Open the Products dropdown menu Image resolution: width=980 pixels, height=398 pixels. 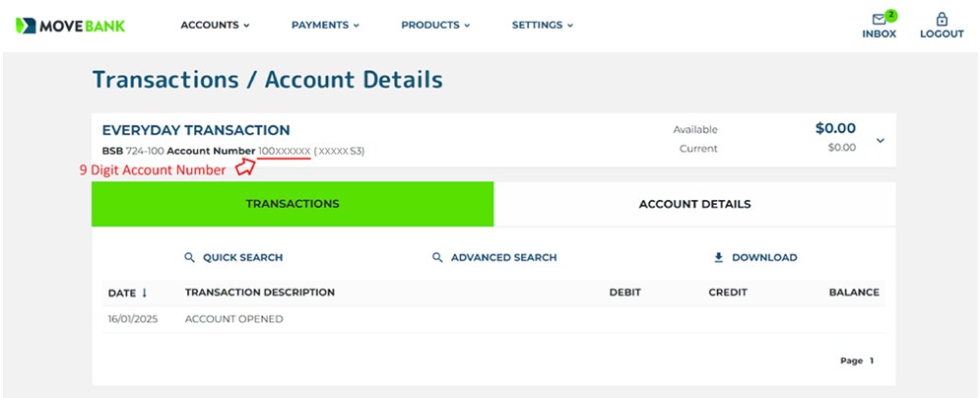click(435, 25)
